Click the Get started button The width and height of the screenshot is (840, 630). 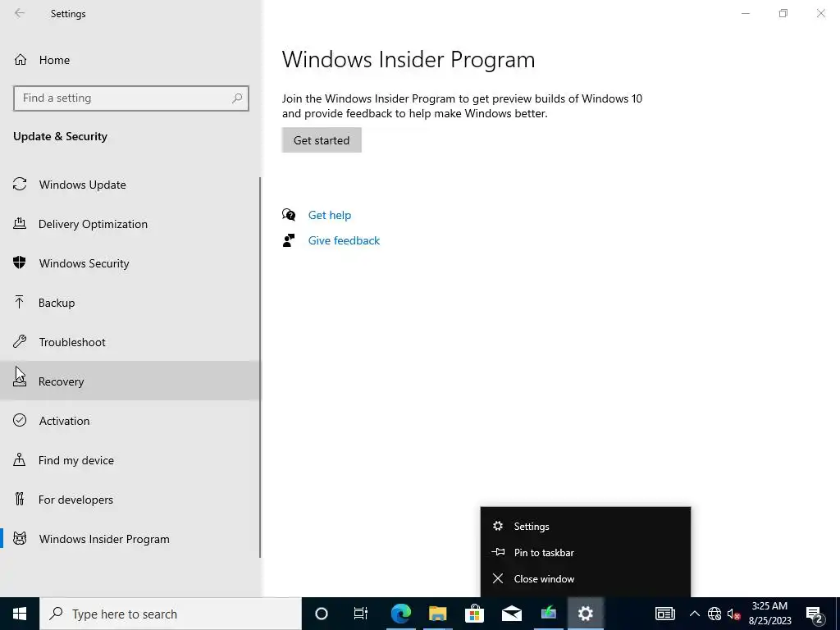322,139
